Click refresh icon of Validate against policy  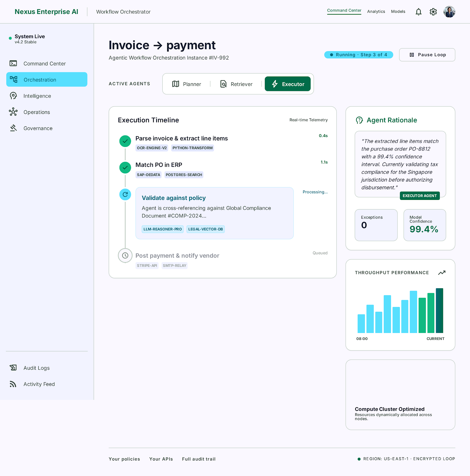pos(125,195)
